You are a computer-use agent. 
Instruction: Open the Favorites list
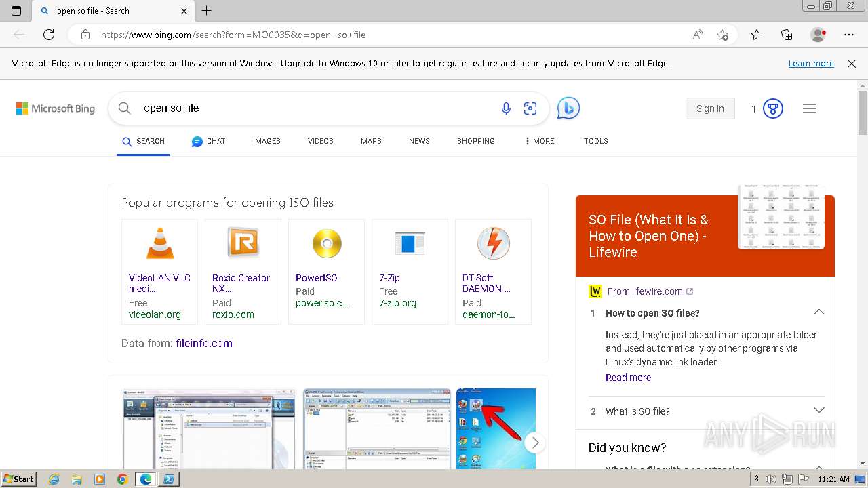pyautogui.click(x=757, y=35)
